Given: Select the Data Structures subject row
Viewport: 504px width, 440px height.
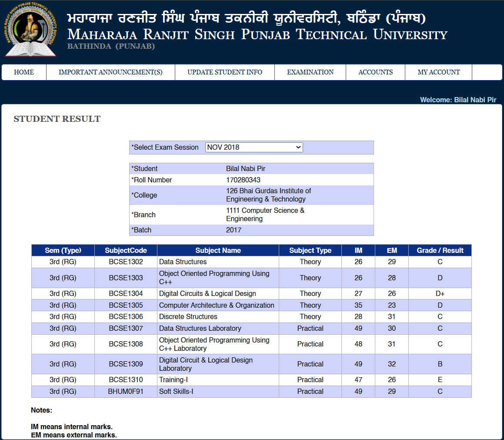Looking at the screenshot, I should pyautogui.click(x=183, y=262).
